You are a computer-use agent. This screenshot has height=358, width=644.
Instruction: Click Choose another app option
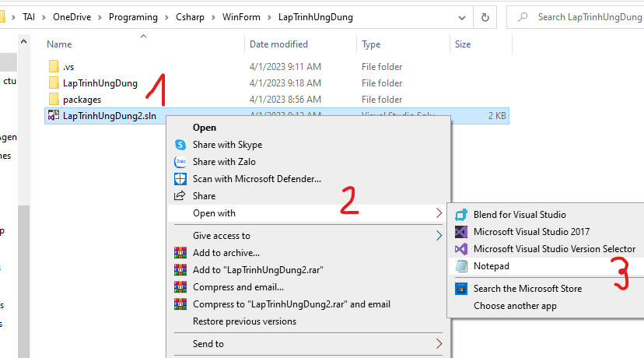pyautogui.click(x=515, y=306)
